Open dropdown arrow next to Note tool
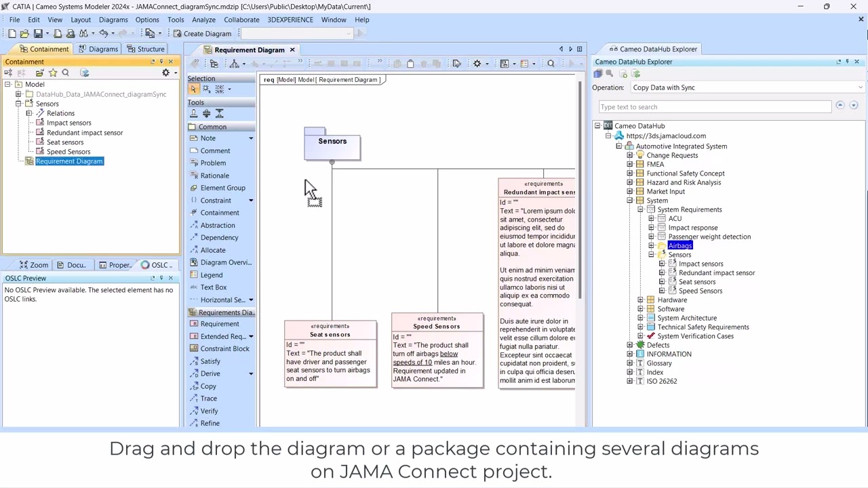Image resolution: width=868 pixels, height=488 pixels. click(251, 138)
